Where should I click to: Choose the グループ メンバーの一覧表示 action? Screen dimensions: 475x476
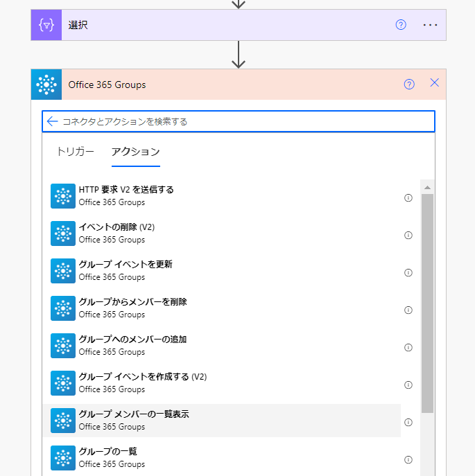point(222,421)
